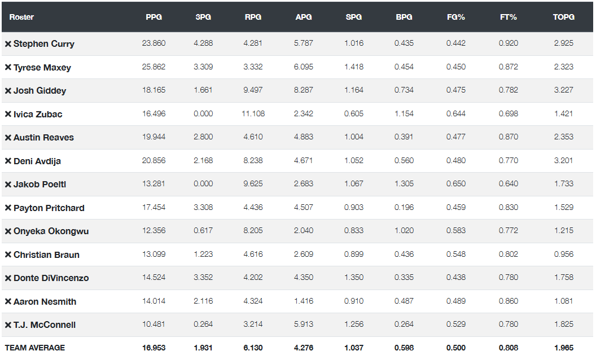Select the Aaron Nesmith player name
Image resolution: width=596 pixels, height=364 pixels.
click(45, 302)
